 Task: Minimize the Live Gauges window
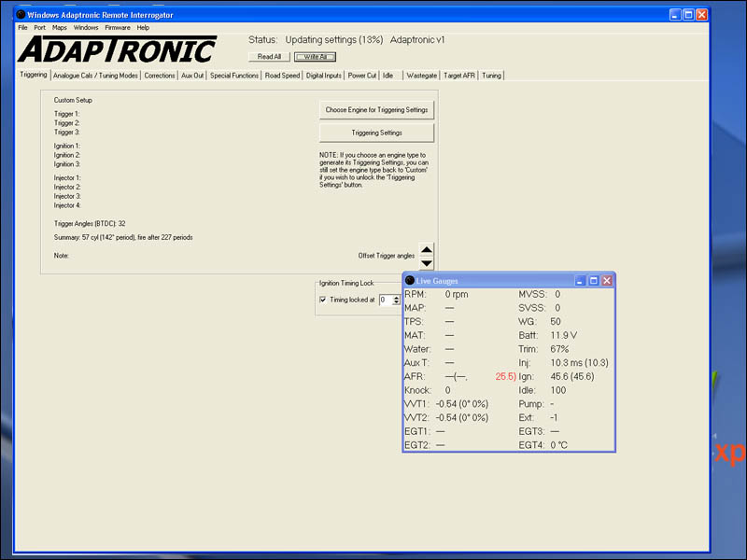coord(580,281)
